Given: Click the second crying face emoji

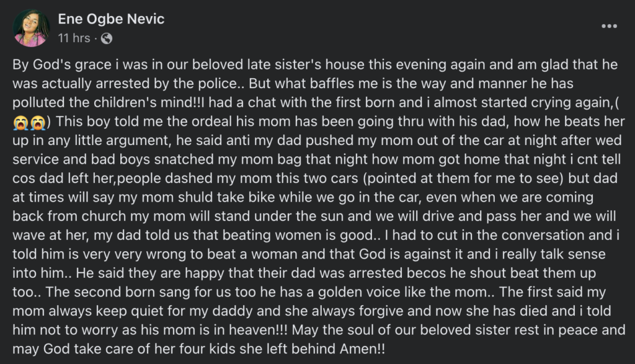Looking at the screenshot, I should [37, 122].
